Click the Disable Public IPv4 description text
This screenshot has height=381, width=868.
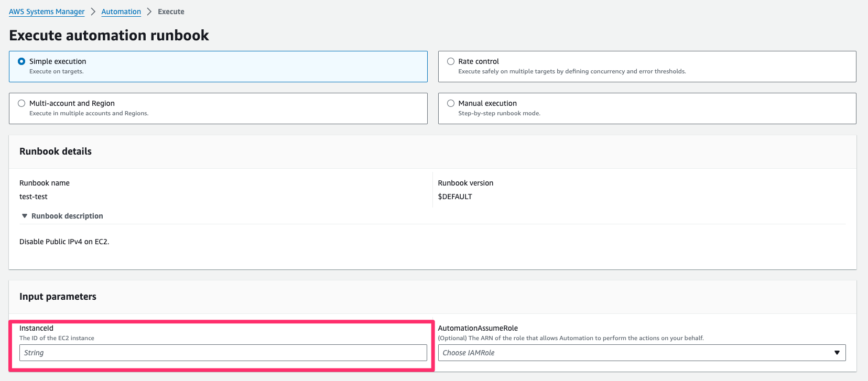64,242
